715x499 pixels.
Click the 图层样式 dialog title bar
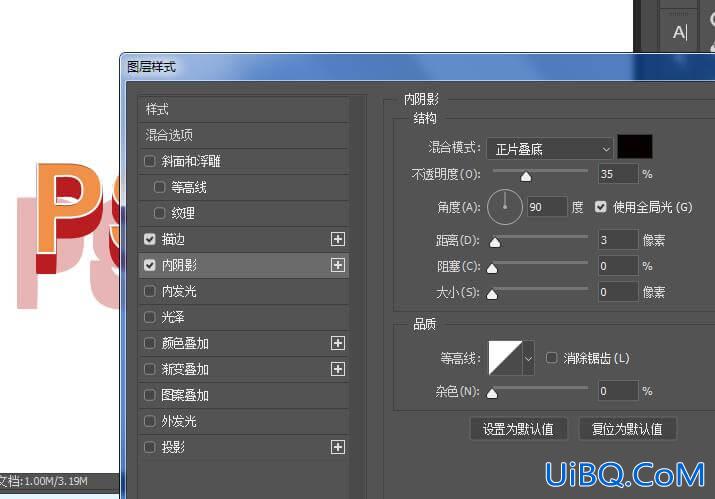pos(417,67)
